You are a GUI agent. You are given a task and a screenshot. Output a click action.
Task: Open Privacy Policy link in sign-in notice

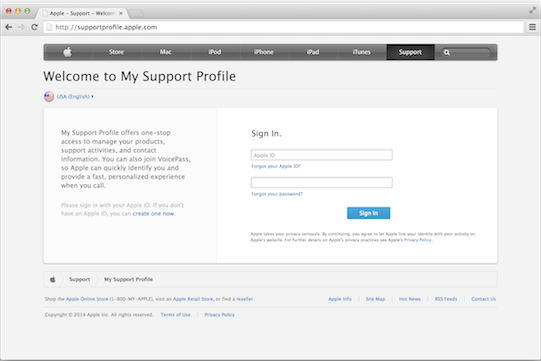(x=417, y=240)
